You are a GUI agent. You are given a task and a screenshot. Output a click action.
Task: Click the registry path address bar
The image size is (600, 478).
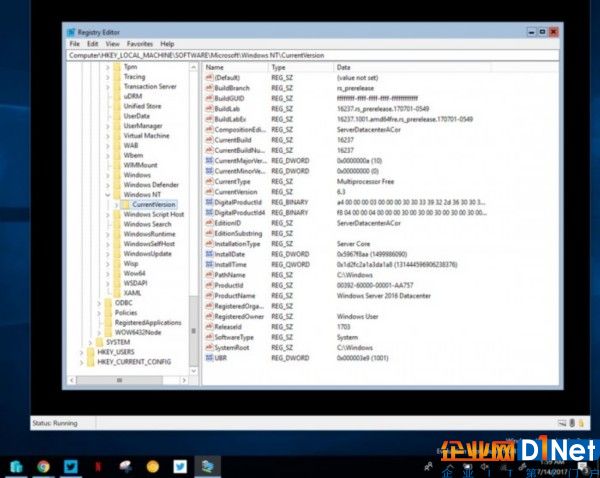pos(312,55)
